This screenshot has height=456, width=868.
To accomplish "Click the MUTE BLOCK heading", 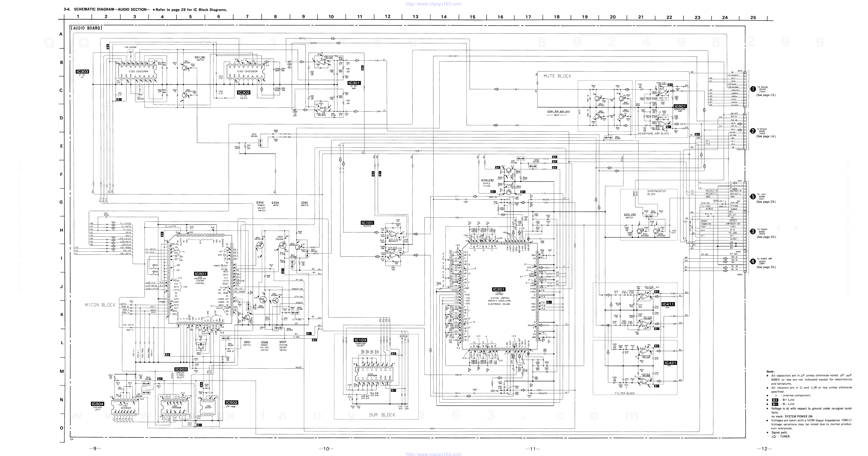I will [x=557, y=76].
